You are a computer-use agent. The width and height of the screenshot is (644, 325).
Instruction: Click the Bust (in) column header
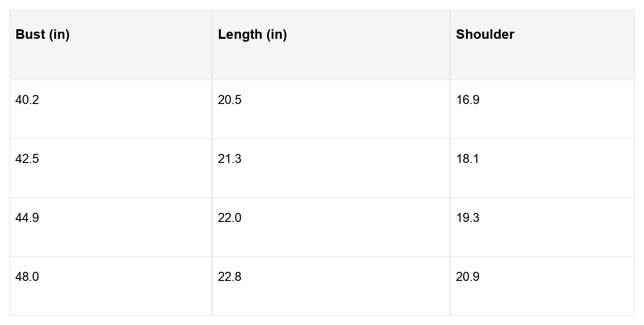(43, 35)
